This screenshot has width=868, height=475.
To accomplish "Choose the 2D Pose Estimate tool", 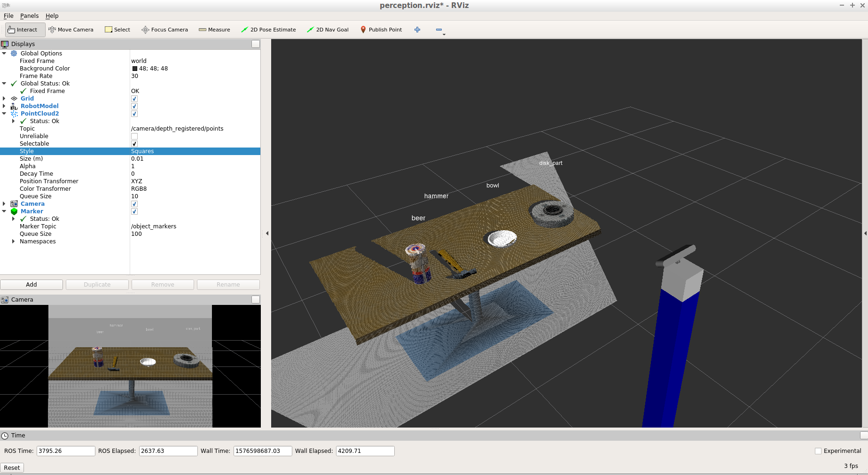I will (268, 30).
